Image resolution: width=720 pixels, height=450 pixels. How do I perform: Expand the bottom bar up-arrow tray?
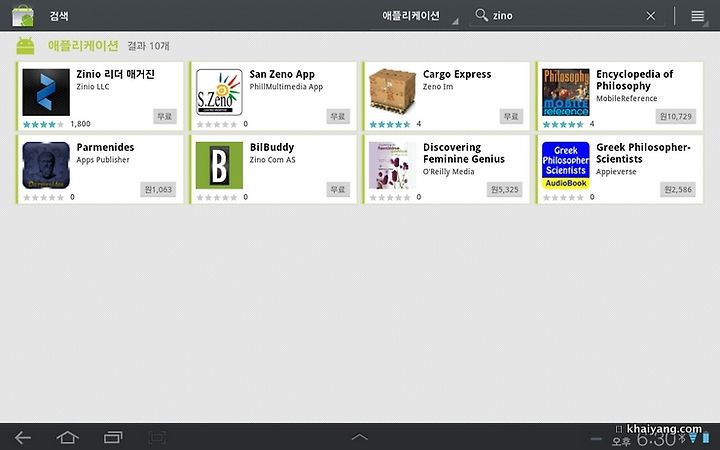[x=360, y=437]
